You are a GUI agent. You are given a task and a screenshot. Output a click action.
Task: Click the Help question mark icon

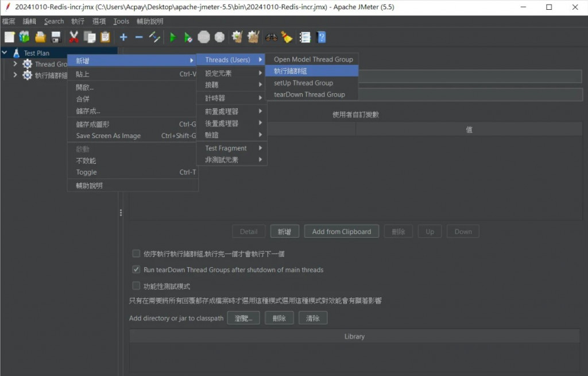(322, 37)
